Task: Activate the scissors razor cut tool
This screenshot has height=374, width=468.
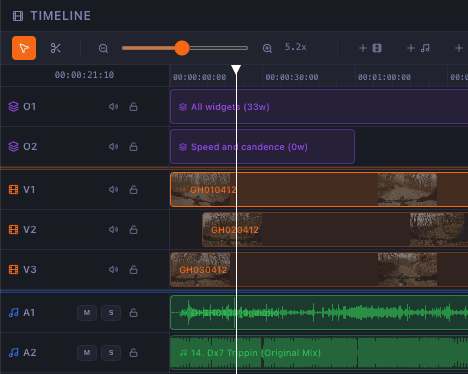Action: (x=55, y=48)
